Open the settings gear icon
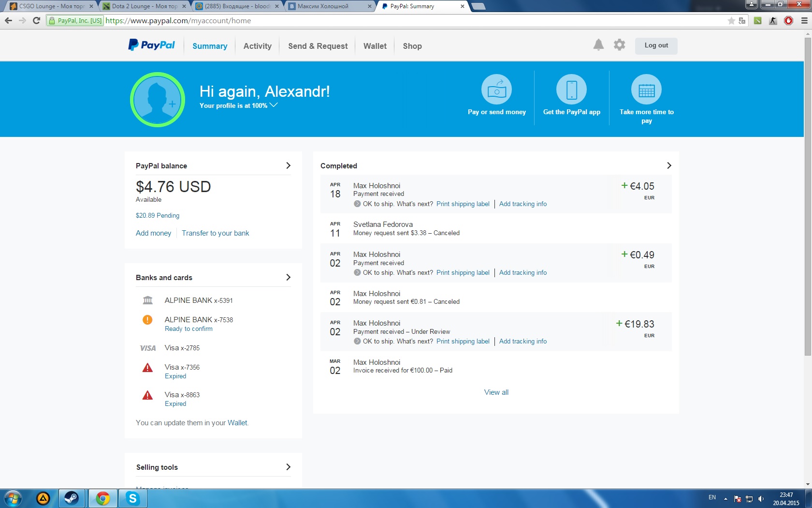This screenshot has height=508, width=812. coord(619,45)
